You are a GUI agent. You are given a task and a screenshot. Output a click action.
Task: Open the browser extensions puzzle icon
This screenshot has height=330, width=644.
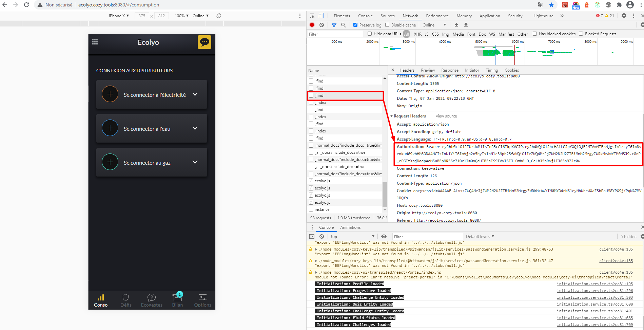619,5
